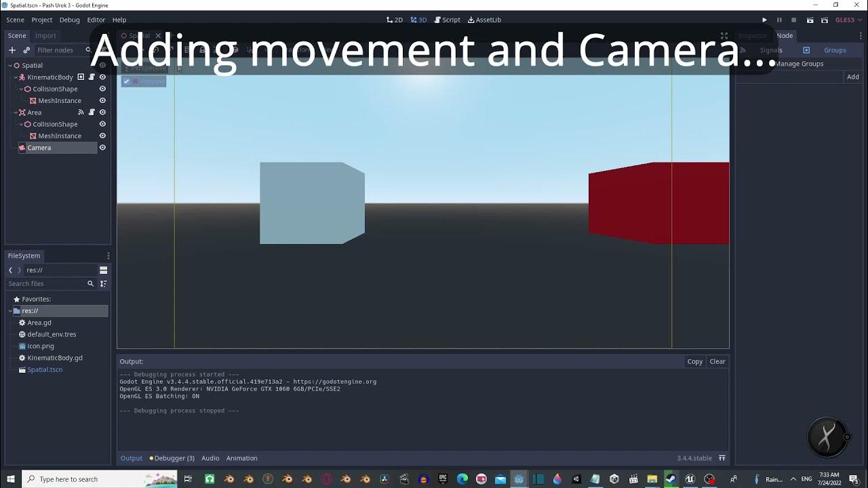Screen dimensions: 868x488
Task: Click the Windows taskbar search box
Action: click(100, 479)
